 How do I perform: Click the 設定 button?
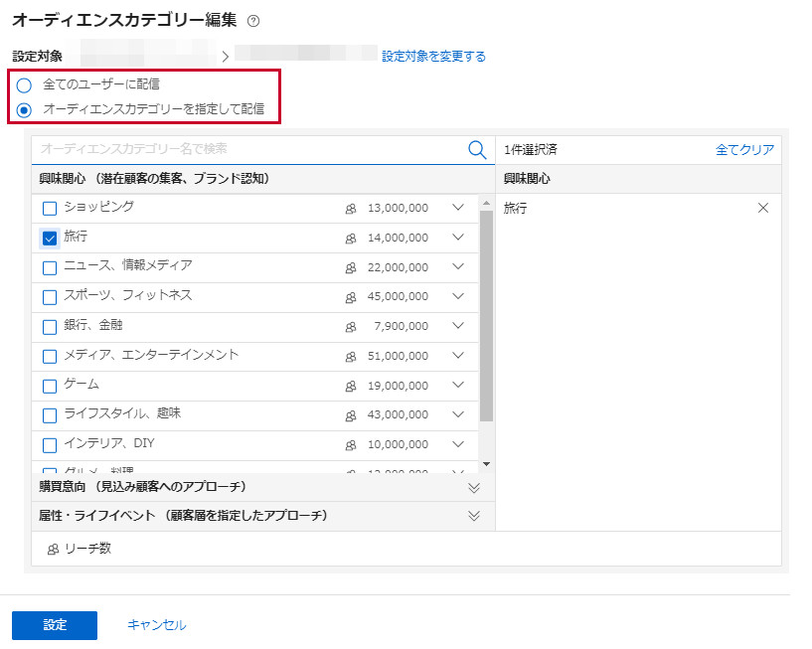(x=55, y=625)
